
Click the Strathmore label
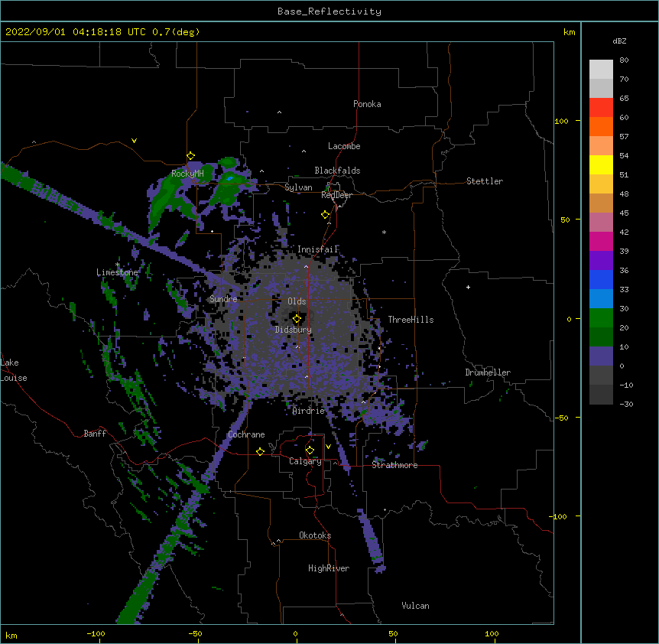[x=394, y=465]
